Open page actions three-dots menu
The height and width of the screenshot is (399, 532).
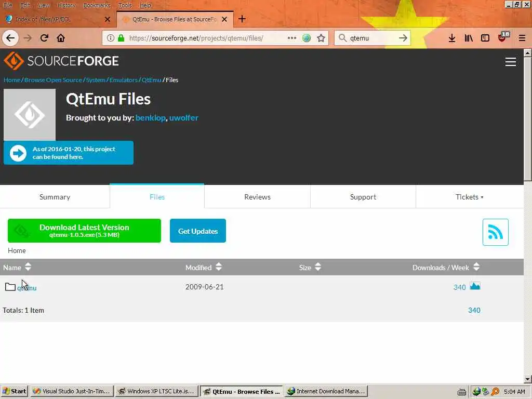(292, 38)
